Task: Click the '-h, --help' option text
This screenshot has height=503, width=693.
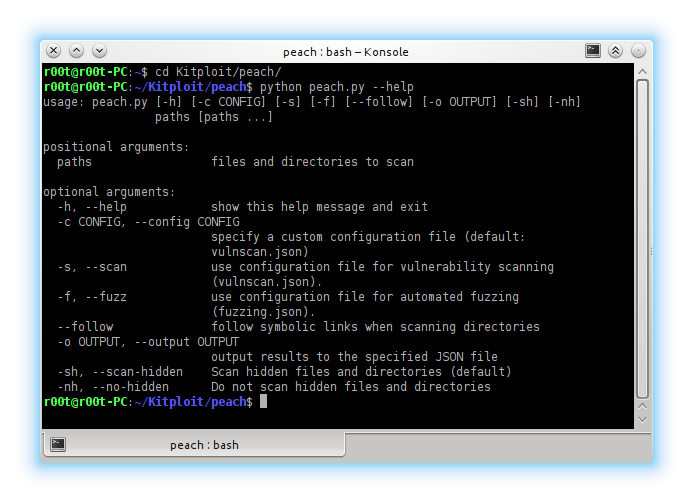Action: click(x=92, y=207)
